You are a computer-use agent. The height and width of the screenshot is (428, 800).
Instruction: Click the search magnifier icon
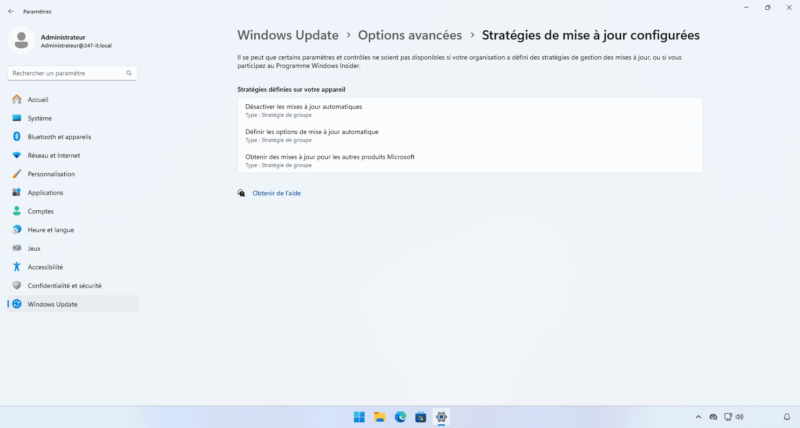(130, 73)
